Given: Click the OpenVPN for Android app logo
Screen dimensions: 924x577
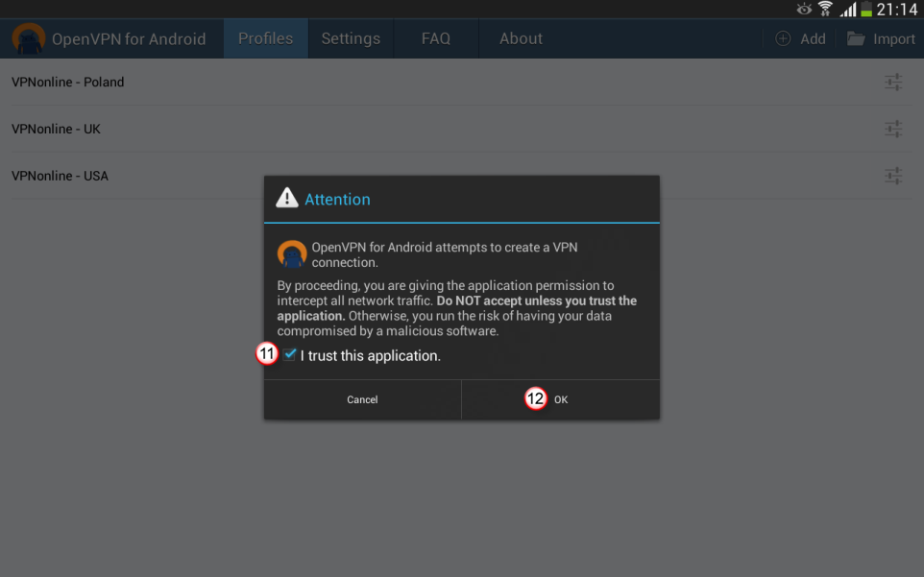Looking at the screenshot, I should [x=28, y=38].
